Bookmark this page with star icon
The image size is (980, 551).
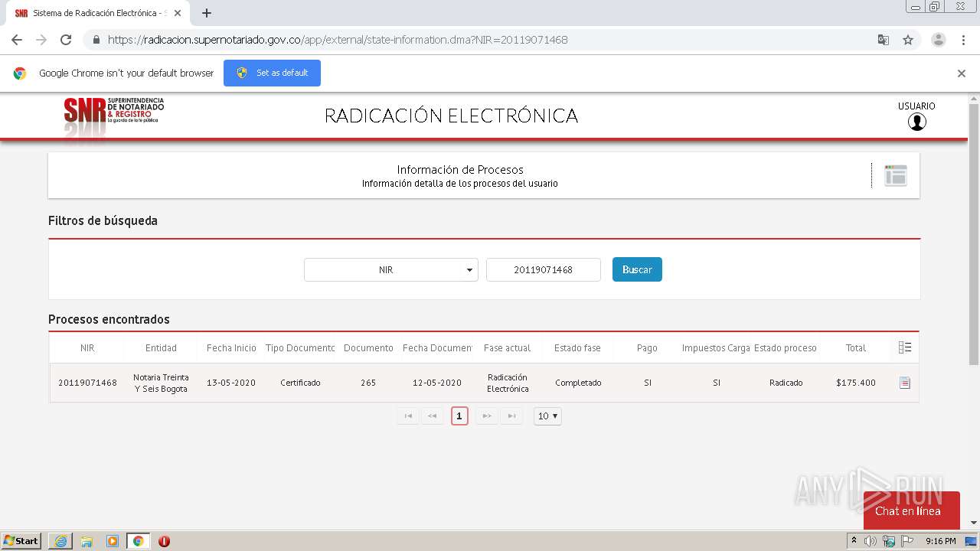[908, 40]
